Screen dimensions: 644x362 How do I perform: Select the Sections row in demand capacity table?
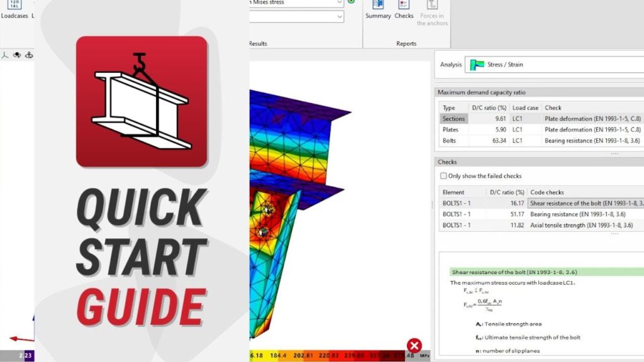(x=453, y=118)
